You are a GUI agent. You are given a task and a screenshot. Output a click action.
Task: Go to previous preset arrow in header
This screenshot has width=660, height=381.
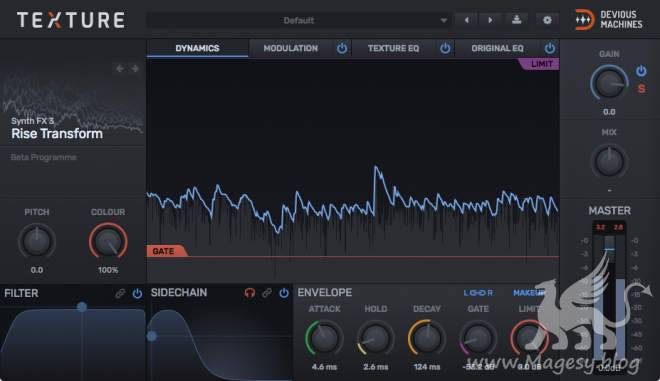[x=466, y=20]
